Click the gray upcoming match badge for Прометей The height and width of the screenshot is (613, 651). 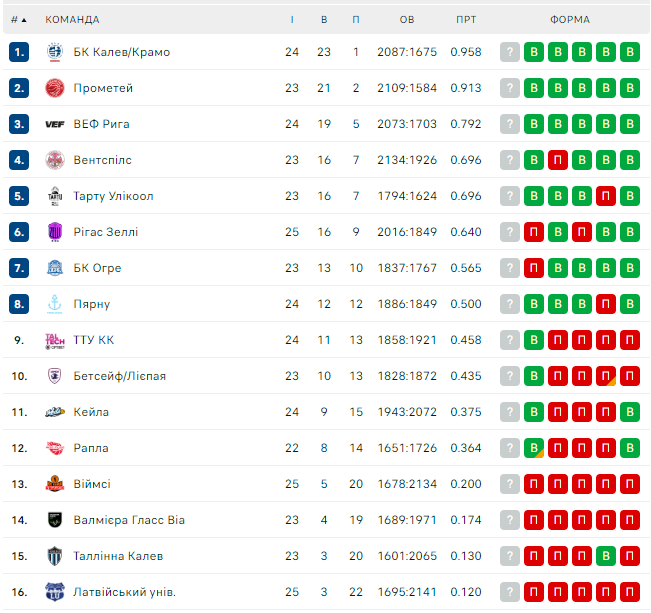tap(510, 88)
